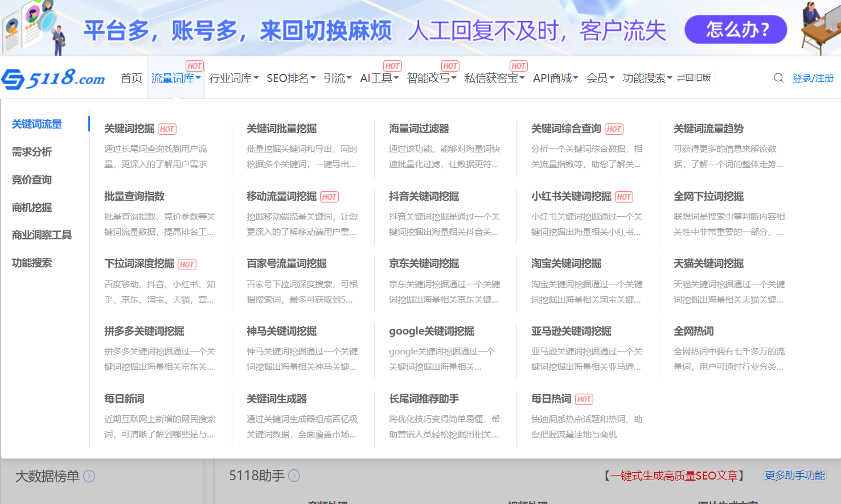Open the search magnifier icon
The width and height of the screenshot is (841, 504).
coord(778,78)
